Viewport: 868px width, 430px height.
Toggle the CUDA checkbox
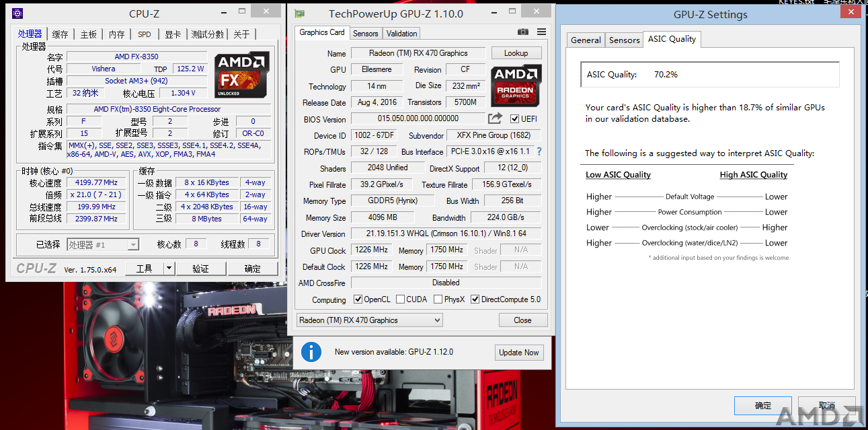coord(400,299)
